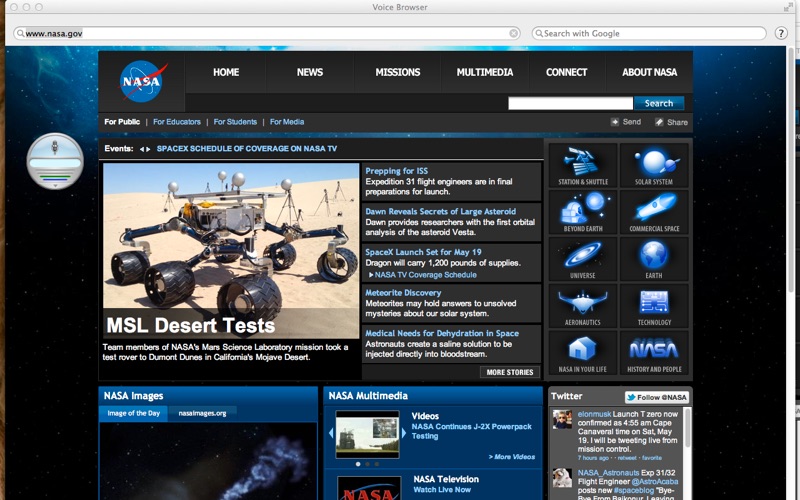Open the Commercial Space rocket icon

pyautogui.click(x=654, y=212)
